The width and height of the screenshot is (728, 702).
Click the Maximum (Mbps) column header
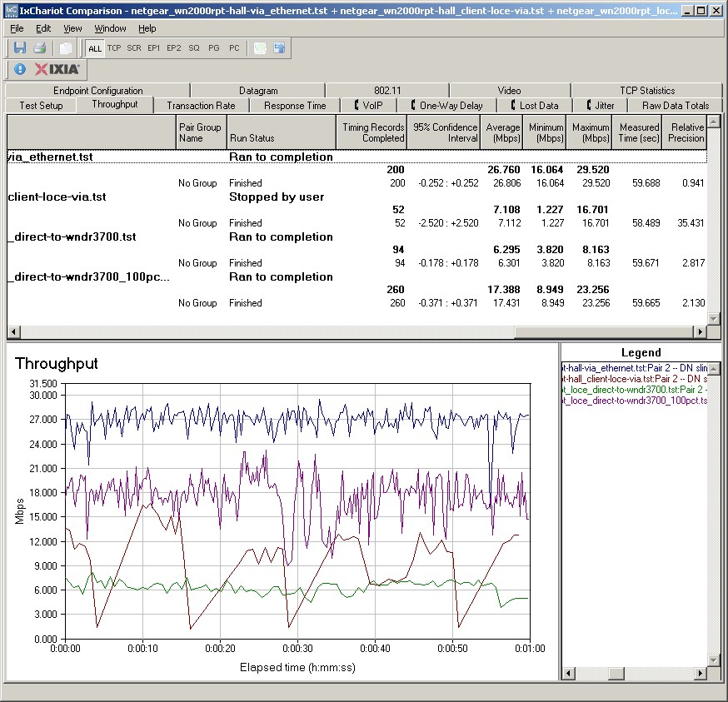click(x=589, y=132)
